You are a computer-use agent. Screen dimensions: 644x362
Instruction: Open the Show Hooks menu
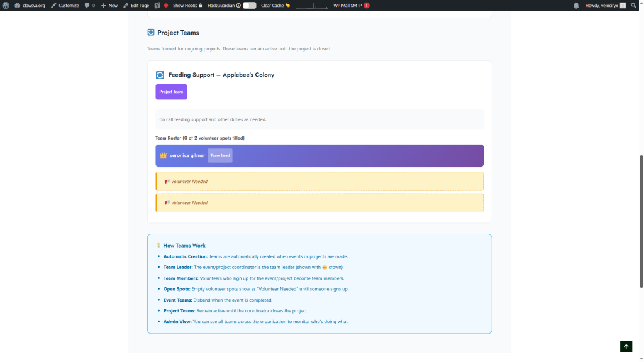coord(187,5)
